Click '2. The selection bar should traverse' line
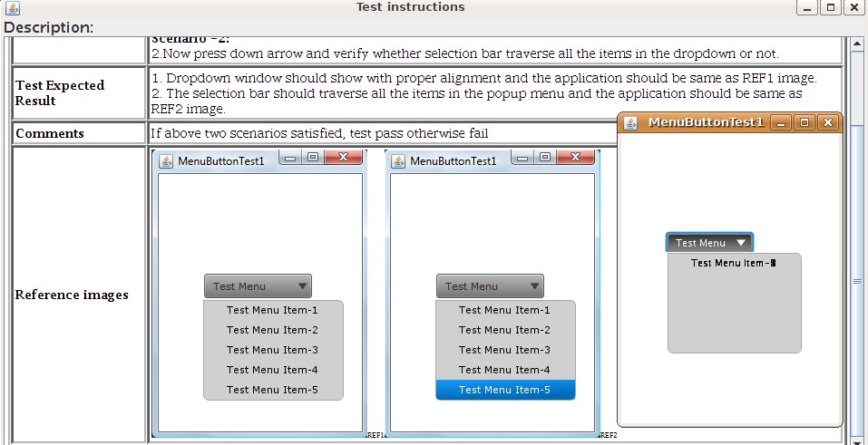The image size is (868, 445). (476, 102)
